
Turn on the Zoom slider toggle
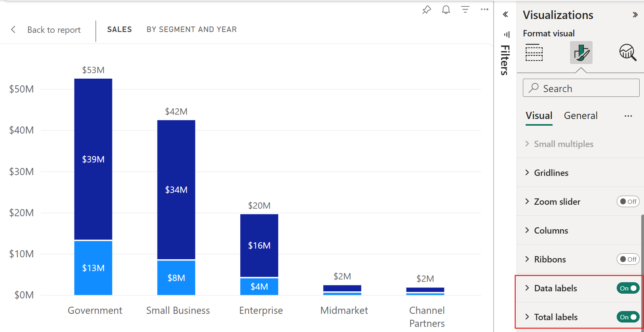628,202
